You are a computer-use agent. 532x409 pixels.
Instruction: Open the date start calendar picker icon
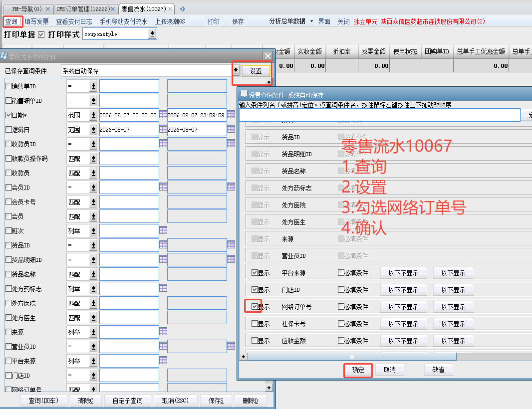tap(163, 115)
